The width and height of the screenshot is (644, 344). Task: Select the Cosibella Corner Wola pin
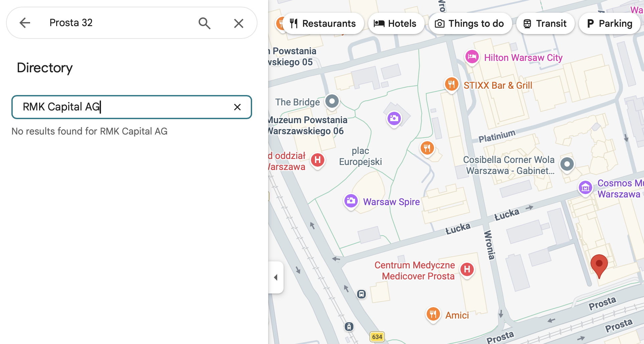[x=567, y=164]
